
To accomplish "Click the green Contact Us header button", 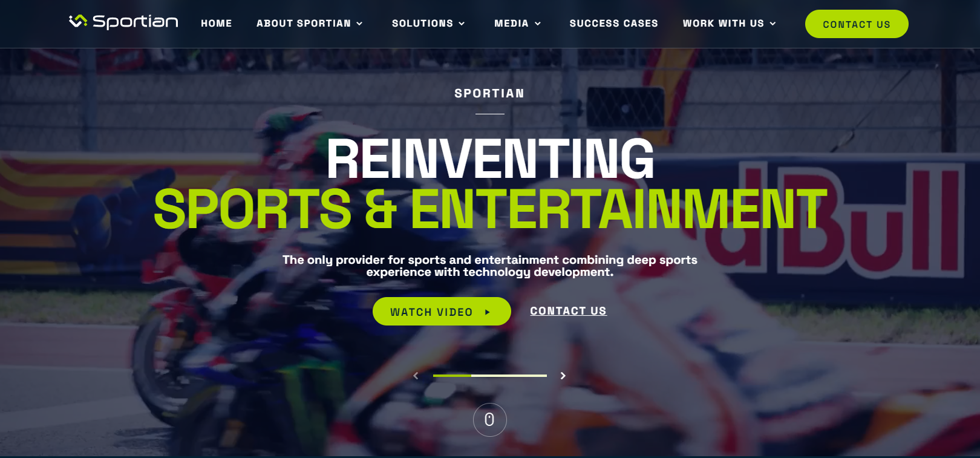I will coord(857,24).
